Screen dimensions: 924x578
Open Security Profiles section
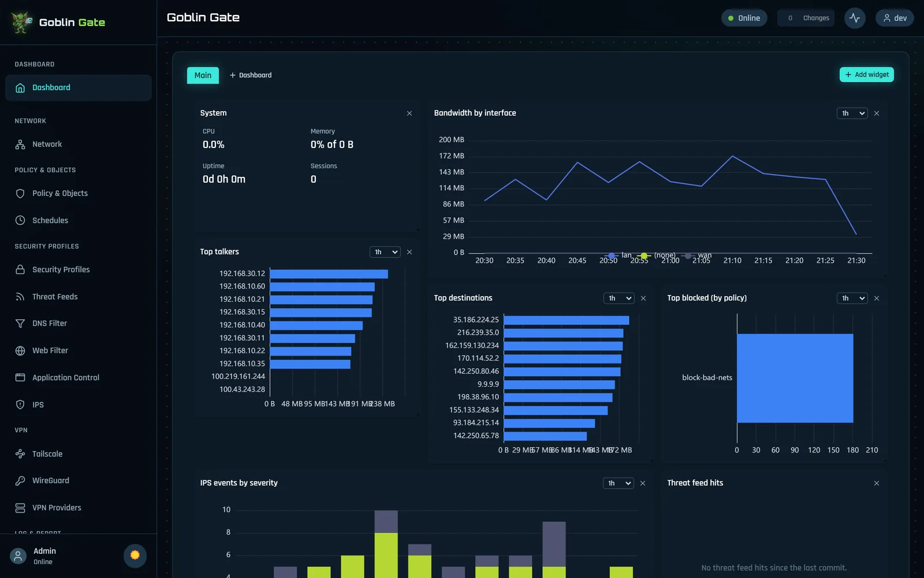pos(79,269)
